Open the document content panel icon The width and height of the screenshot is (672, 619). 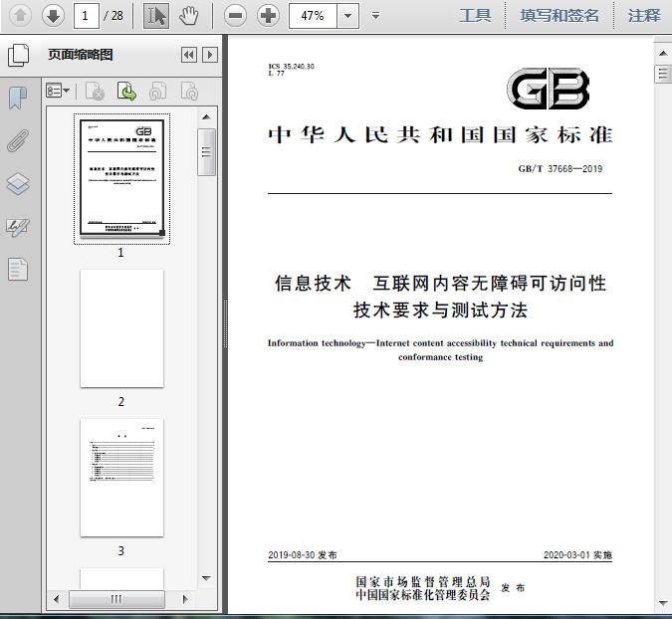18,270
